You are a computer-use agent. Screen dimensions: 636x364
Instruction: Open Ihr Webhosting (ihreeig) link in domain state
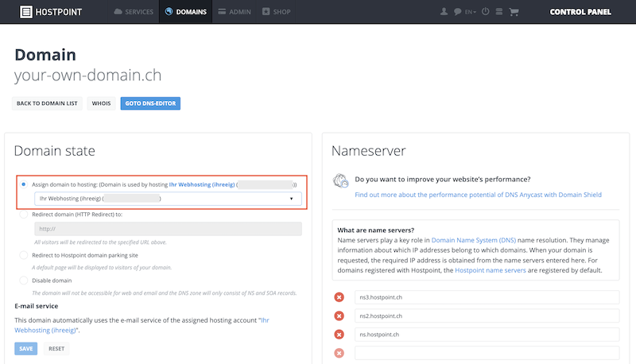pyautogui.click(x=202, y=184)
